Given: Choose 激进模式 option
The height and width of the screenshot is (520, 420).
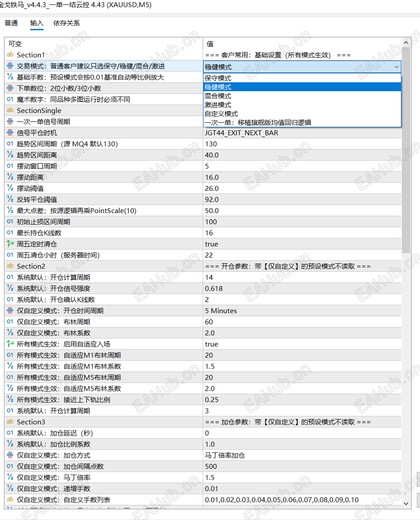Looking at the screenshot, I should [302, 105].
